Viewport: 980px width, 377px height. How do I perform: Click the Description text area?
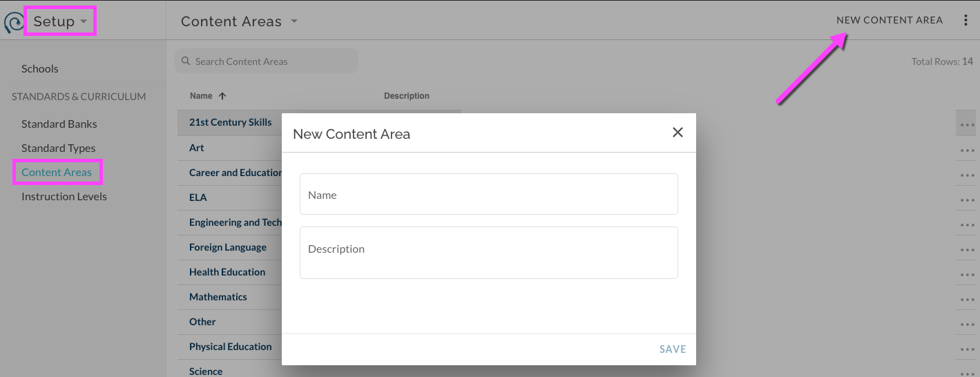pyautogui.click(x=489, y=253)
